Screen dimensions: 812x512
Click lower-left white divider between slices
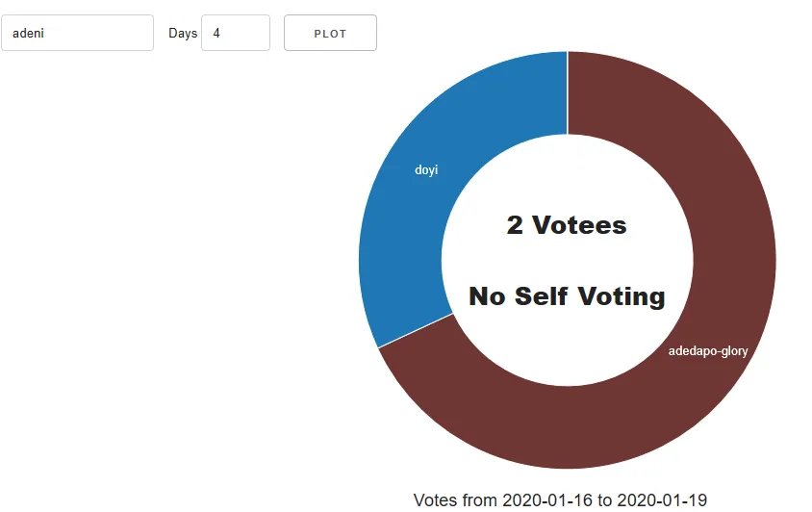(416, 331)
